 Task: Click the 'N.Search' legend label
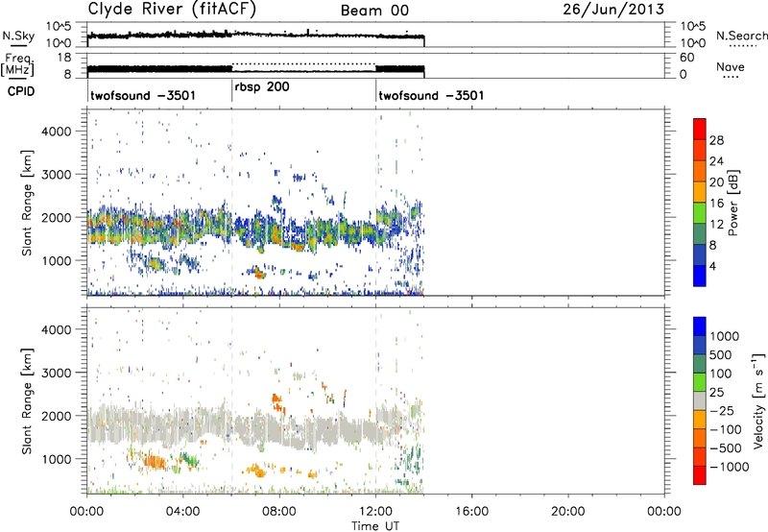(x=742, y=36)
